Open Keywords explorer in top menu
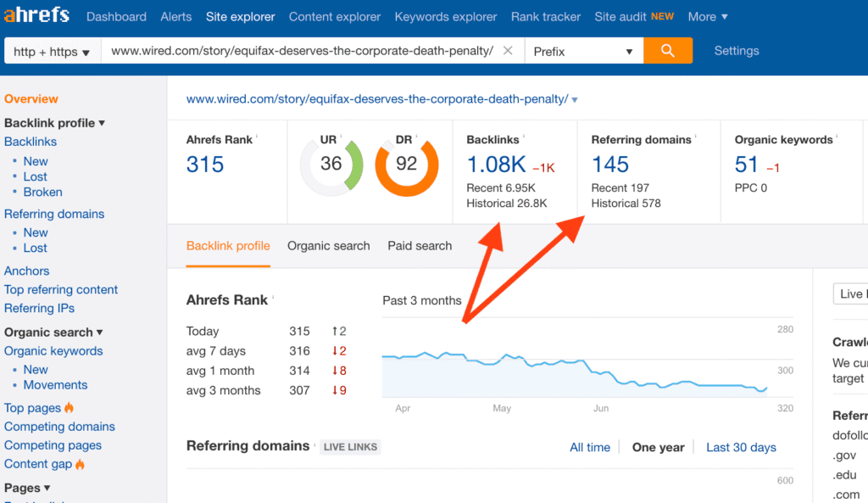This screenshot has height=503, width=868. 446,16
